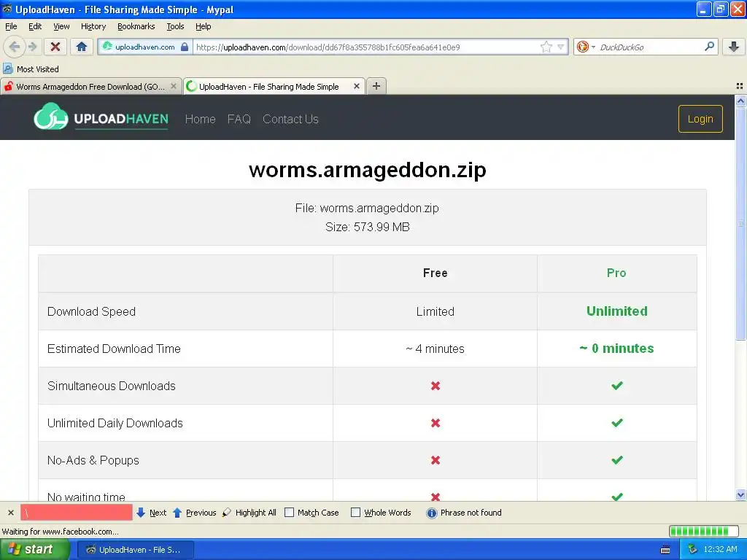Find the next match with Next
The width and height of the screenshot is (747, 560).
click(x=152, y=513)
